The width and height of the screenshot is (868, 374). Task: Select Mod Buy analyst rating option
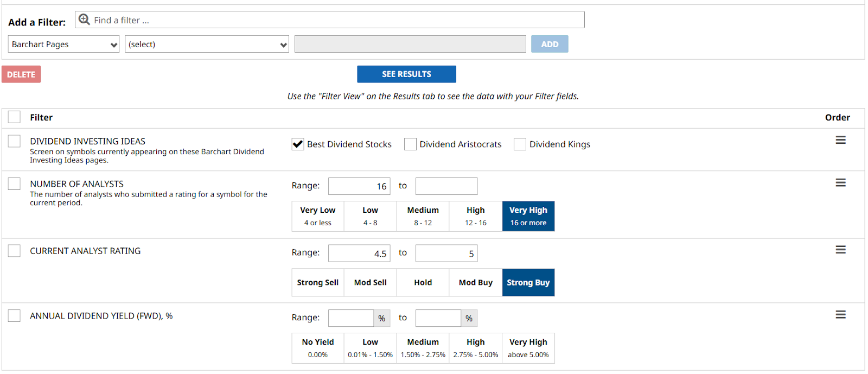click(475, 282)
